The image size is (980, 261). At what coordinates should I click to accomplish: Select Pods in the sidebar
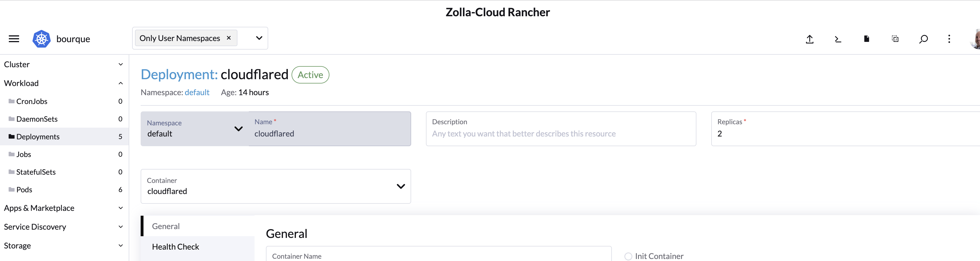(24, 189)
